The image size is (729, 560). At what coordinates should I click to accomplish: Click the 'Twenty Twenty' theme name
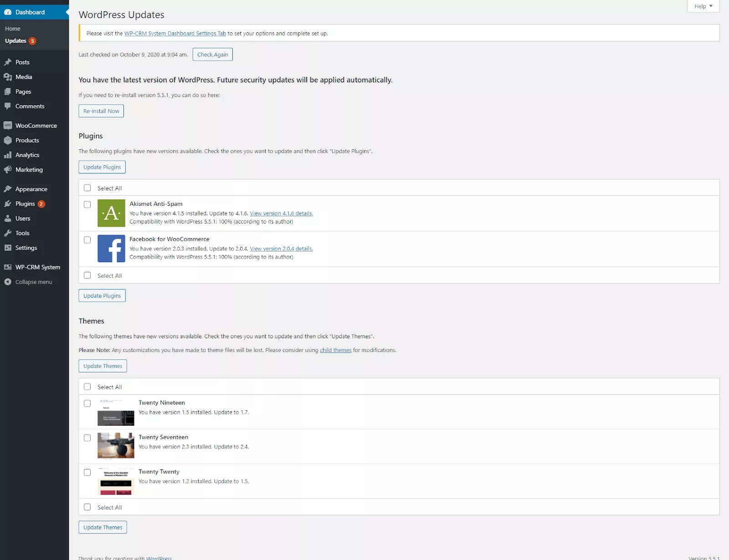point(159,472)
